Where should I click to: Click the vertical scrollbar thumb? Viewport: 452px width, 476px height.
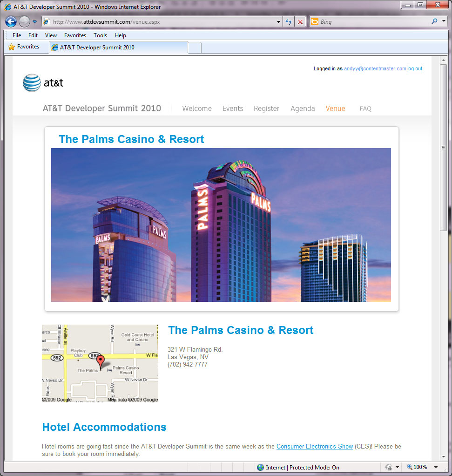coord(444,148)
